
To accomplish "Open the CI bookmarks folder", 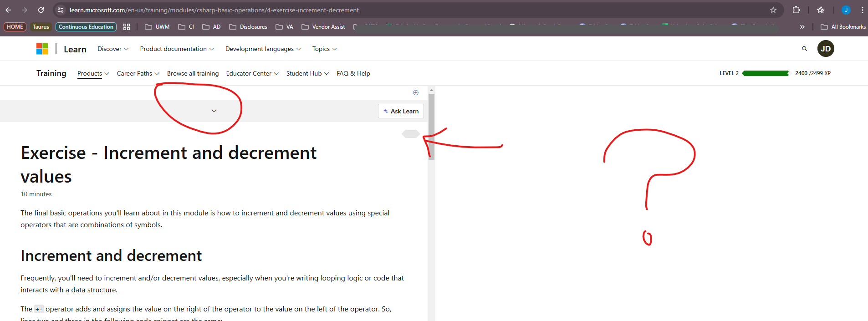I will point(186,27).
